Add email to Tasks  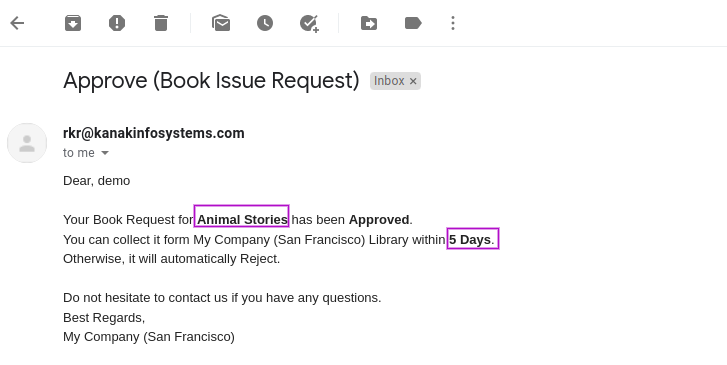[x=309, y=23]
